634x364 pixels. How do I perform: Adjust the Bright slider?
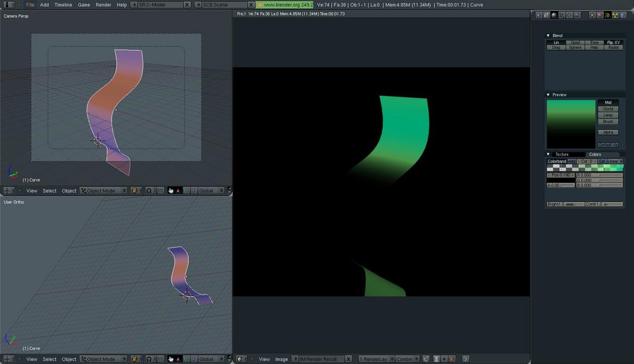(565, 204)
